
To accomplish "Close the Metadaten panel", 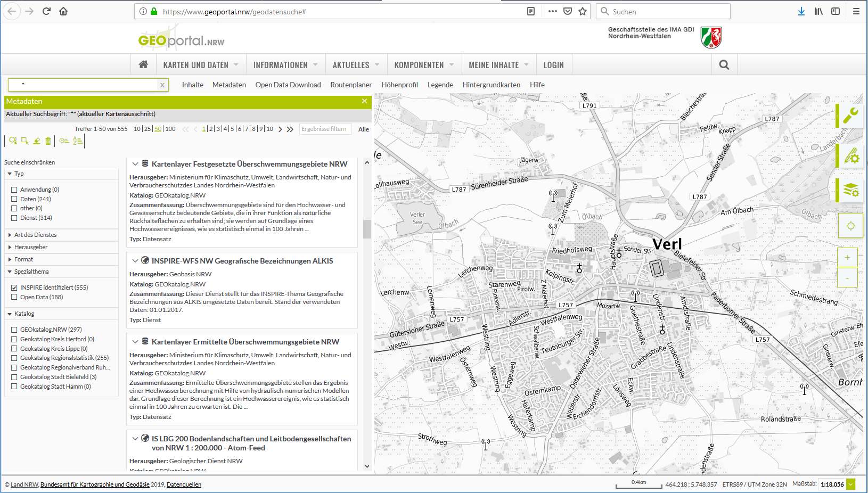I will point(364,101).
